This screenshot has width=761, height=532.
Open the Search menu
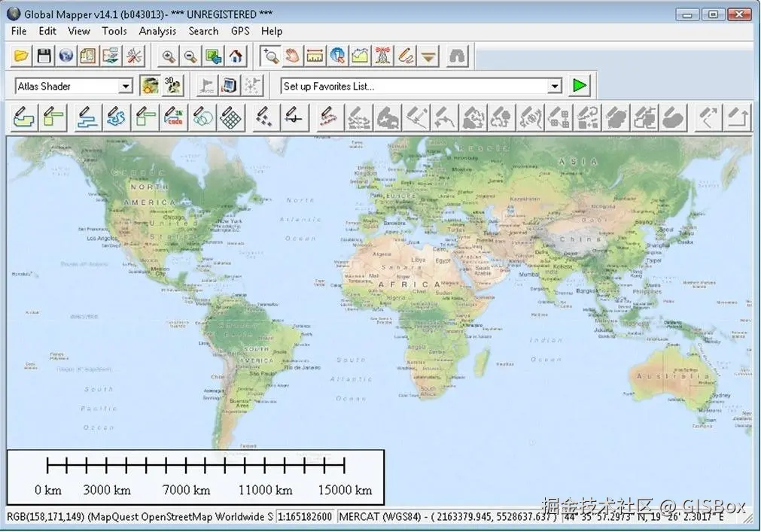203,32
